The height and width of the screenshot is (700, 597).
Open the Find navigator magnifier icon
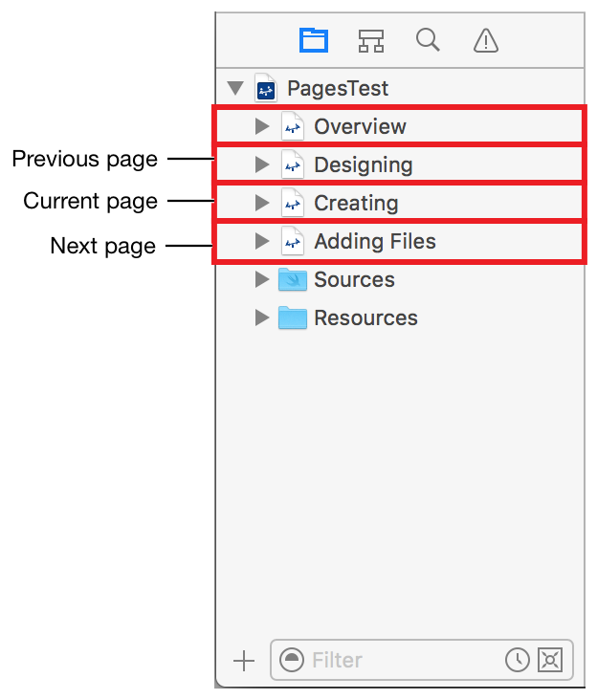(428, 39)
